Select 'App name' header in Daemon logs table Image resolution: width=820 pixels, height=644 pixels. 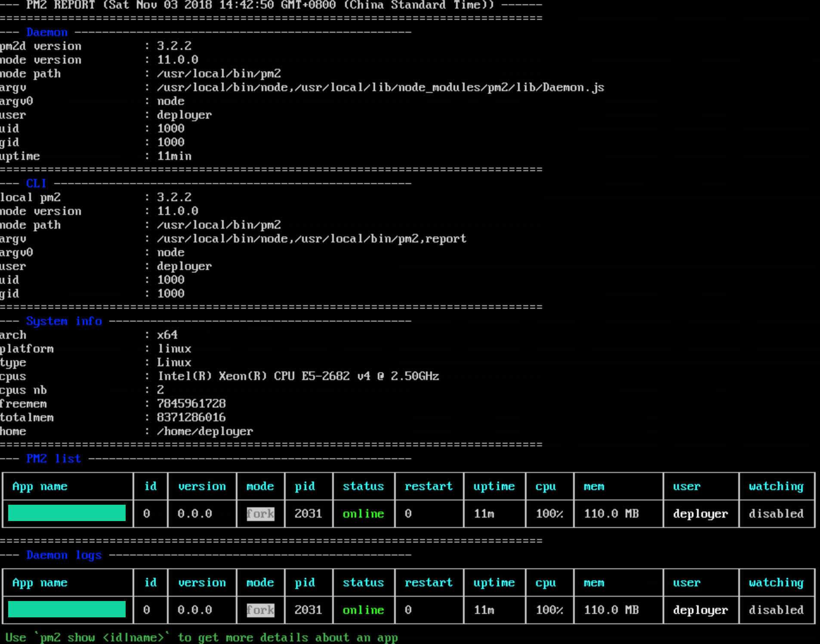tap(40, 583)
